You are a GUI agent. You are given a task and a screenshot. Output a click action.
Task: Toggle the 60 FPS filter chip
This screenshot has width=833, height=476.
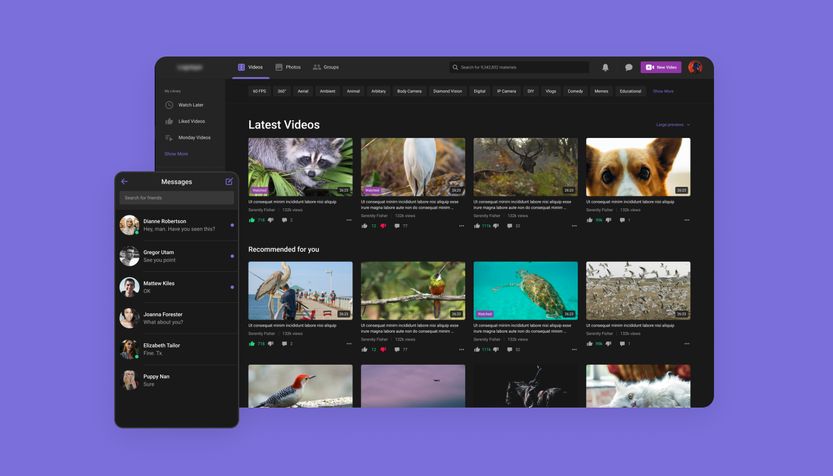click(259, 91)
